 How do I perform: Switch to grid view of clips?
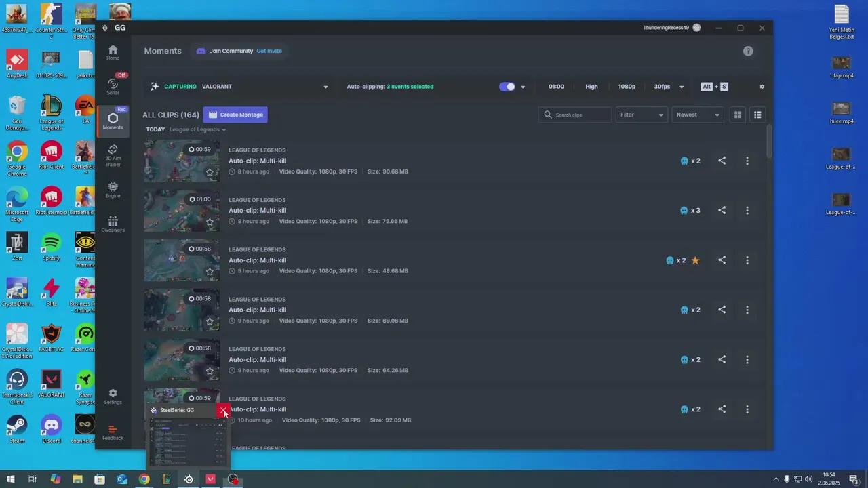click(x=738, y=115)
